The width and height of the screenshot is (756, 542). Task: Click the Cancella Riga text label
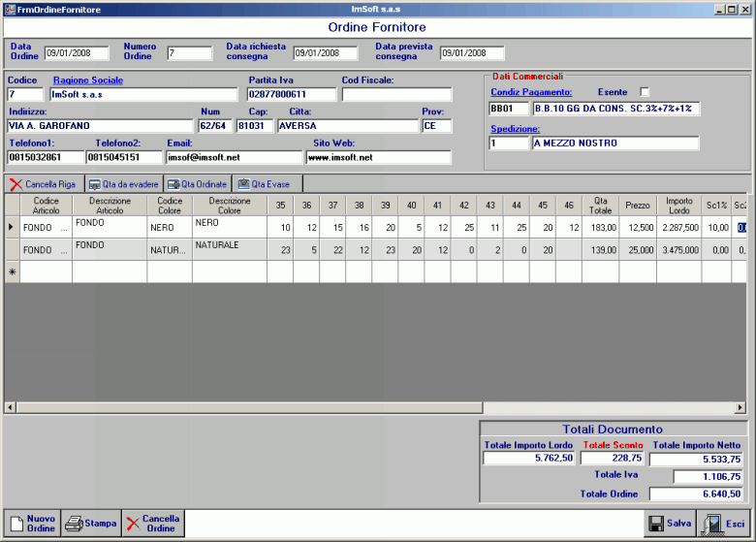pyautogui.click(x=50, y=184)
